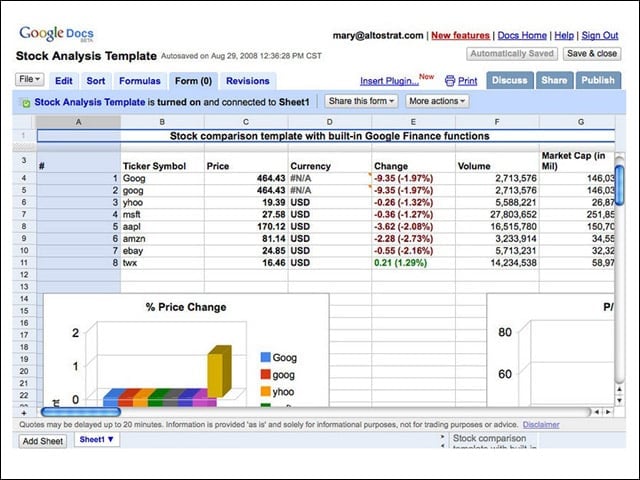Click the Market Cap (in Mil) header cell

(577, 162)
